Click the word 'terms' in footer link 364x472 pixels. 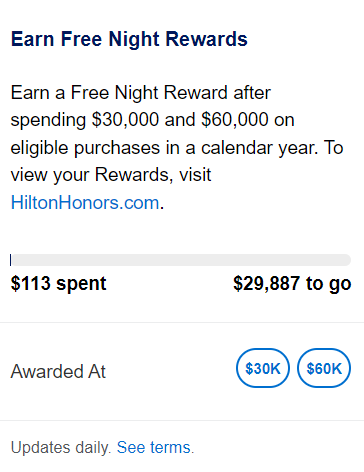point(171,447)
